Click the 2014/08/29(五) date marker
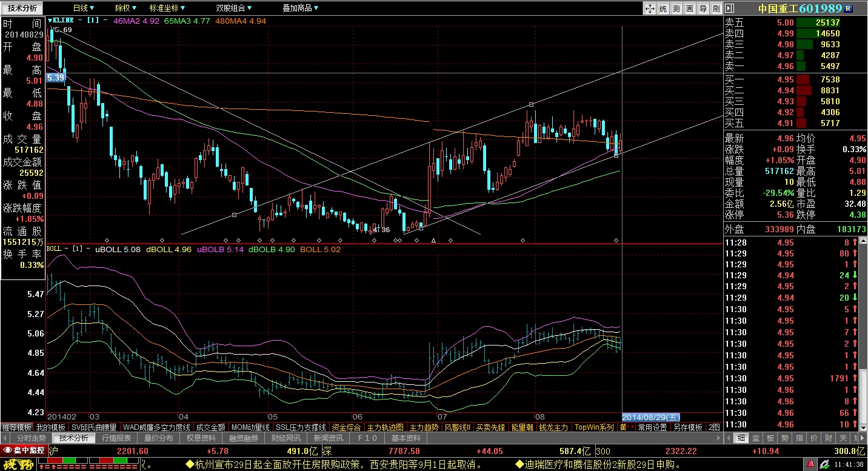 tap(652, 417)
